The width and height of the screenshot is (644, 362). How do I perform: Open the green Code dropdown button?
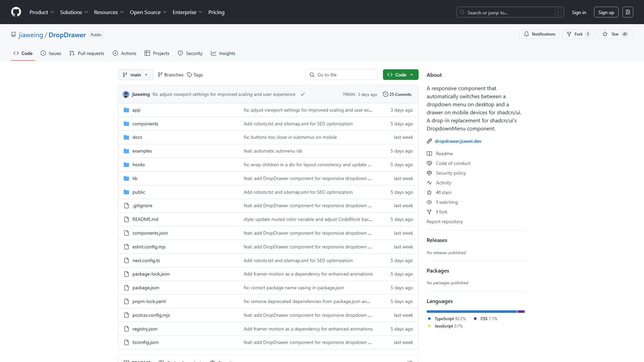[400, 75]
